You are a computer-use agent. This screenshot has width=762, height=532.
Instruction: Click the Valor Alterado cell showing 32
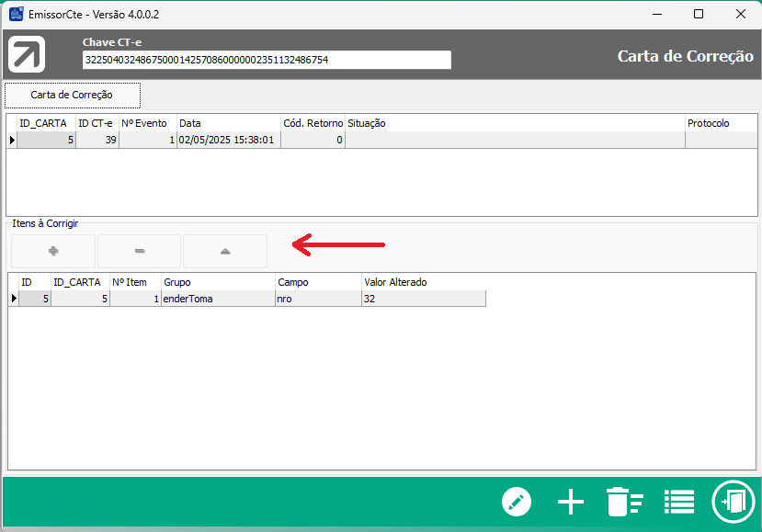click(423, 299)
